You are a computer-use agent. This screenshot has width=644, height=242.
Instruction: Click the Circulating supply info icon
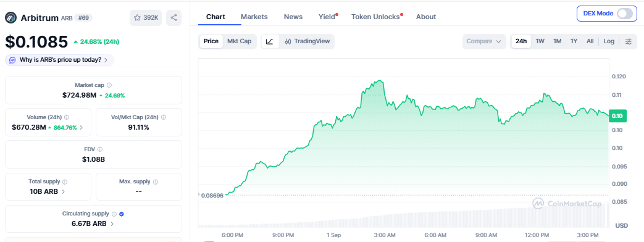tap(114, 214)
